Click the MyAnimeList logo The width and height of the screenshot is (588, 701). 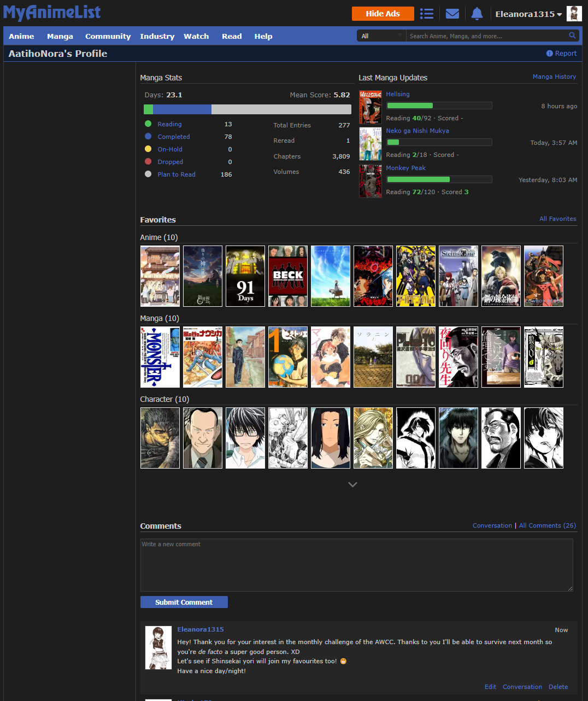pos(52,12)
